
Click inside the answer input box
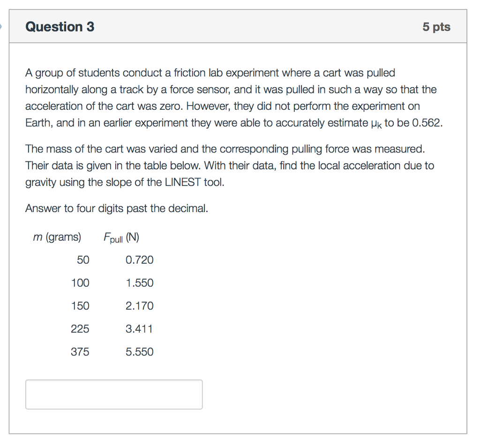[114, 394]
